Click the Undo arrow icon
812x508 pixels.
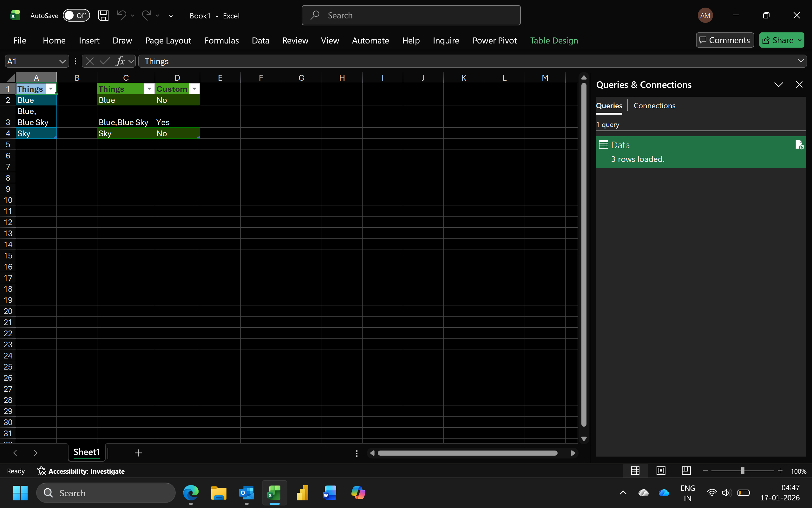[x=121, y=16]
